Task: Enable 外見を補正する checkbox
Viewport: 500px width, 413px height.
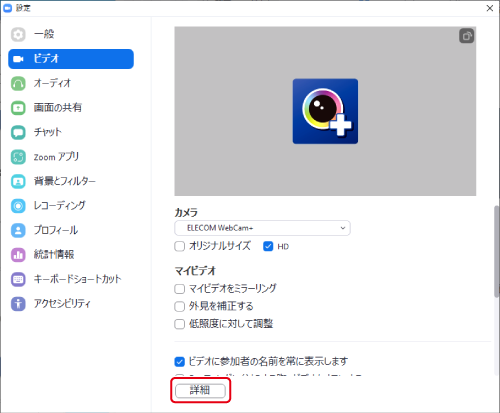Action: (180, 306)
